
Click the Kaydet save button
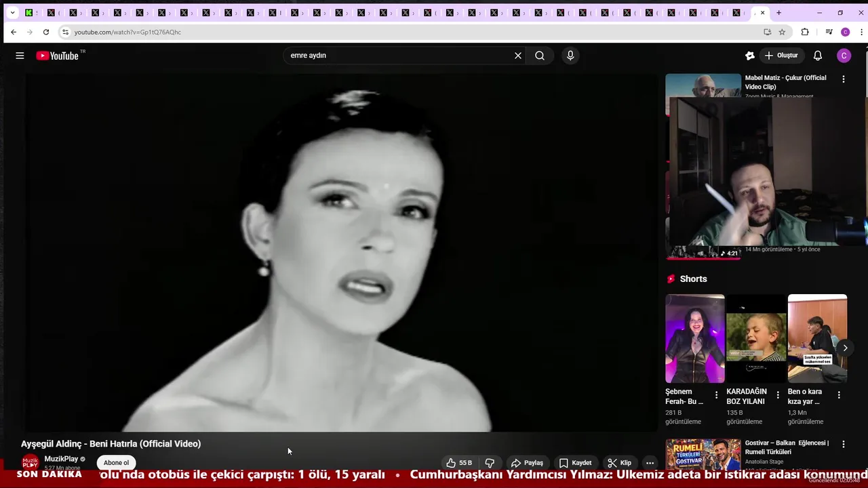pyautogui.click(x=575, y=463)
